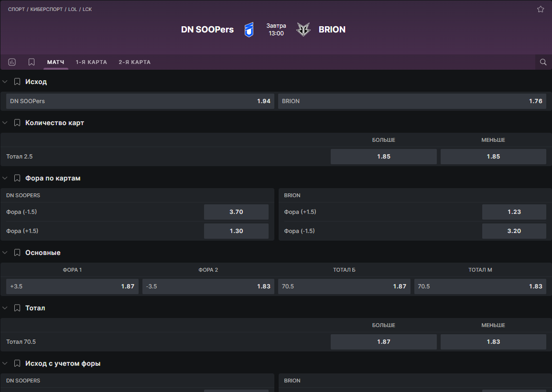552x392 pixels.
Task: Go to LOL breadcrumb
Action: pos(73,9)
